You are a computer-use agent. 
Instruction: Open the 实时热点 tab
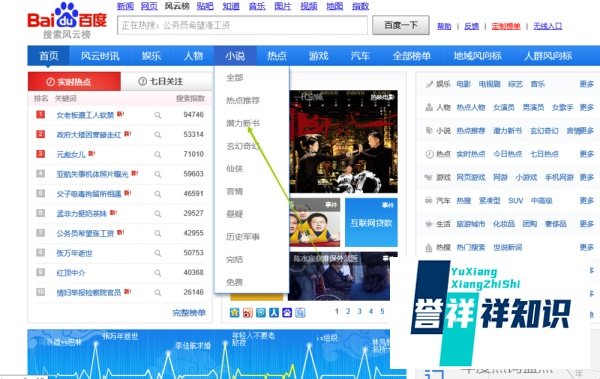point(74,82)
